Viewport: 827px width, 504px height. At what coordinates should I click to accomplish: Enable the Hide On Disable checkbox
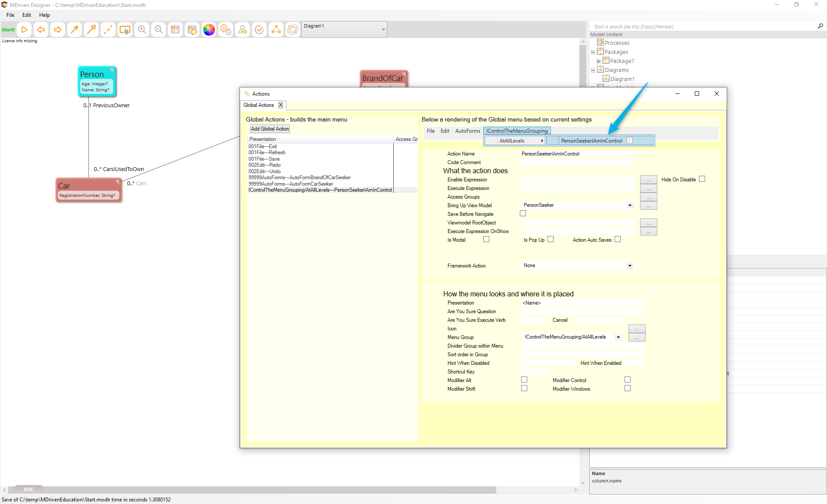[702, 179]
